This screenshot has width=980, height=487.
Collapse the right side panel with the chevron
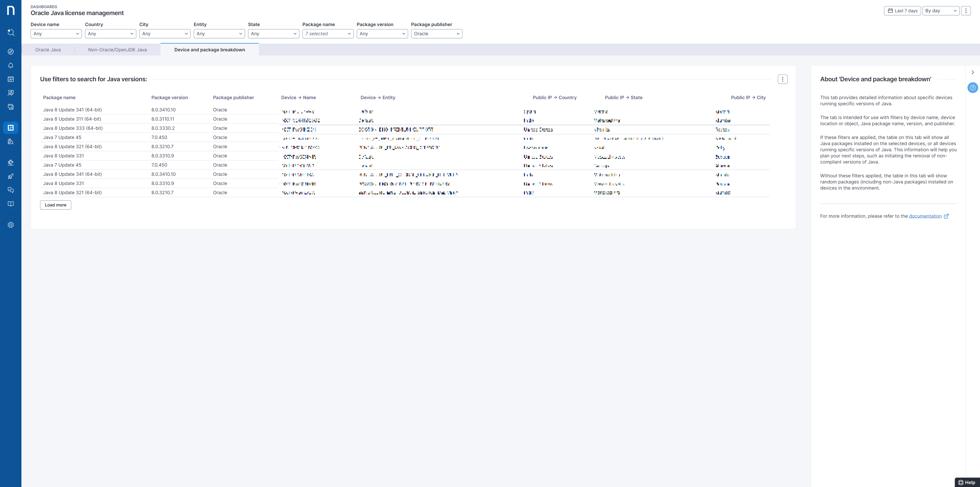(x=972, y=72)
